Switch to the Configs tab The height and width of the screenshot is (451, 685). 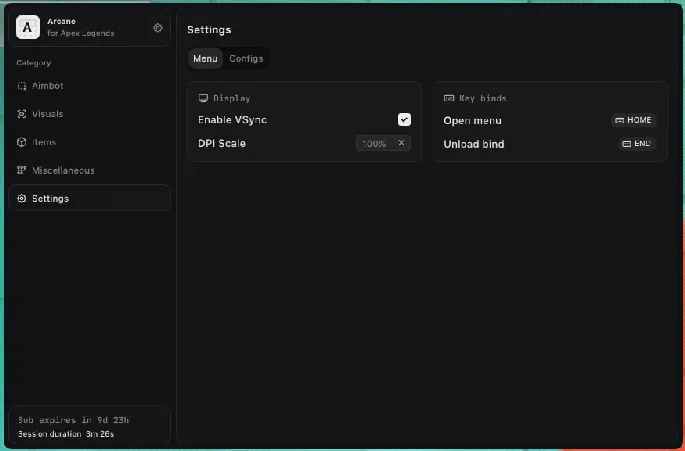point(246,59)
